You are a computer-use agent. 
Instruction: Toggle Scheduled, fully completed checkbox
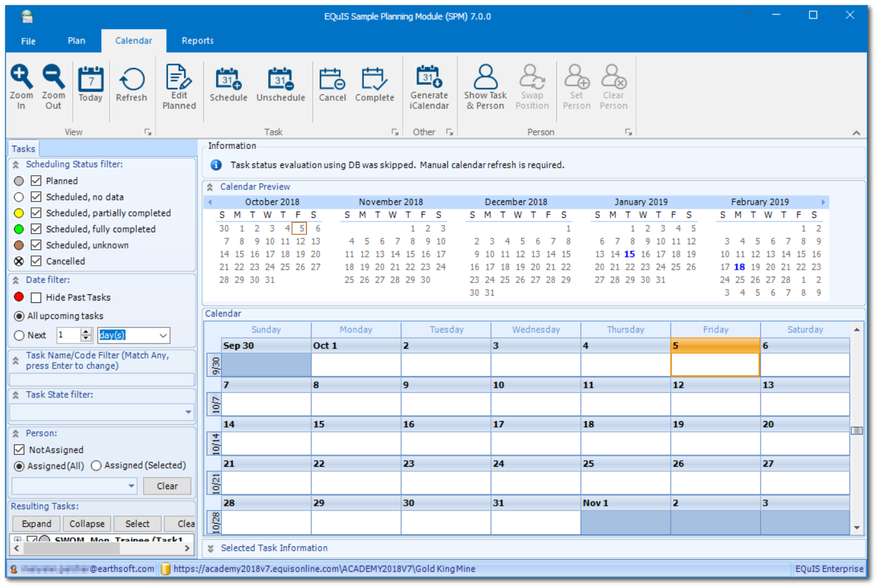36,229
